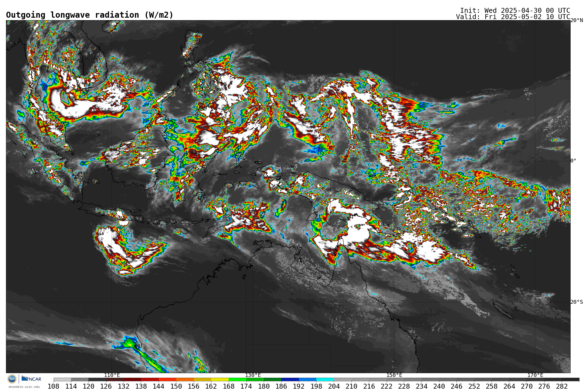Click the colorbar tick label 132
This screenshot has height=390, width=588.
tap(124, 386)
